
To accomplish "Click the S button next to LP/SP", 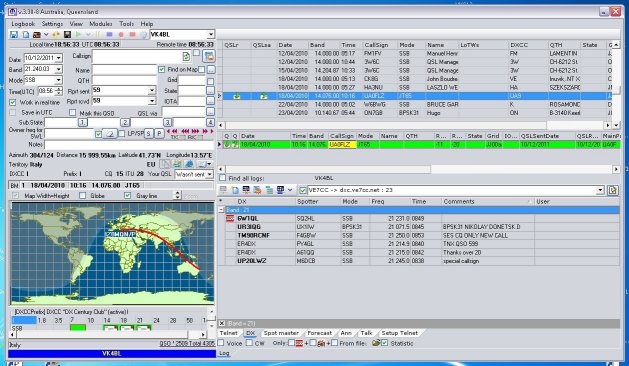I will coord(148,134).
